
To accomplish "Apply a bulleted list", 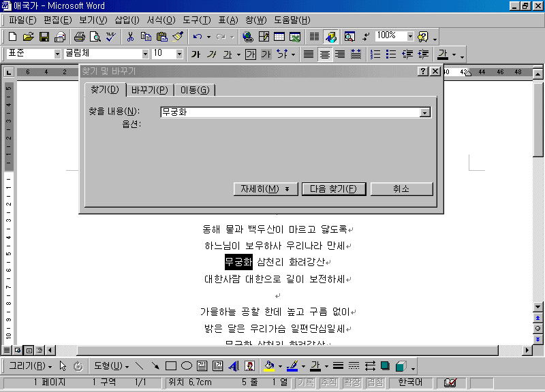I will (x=391, y=54).
